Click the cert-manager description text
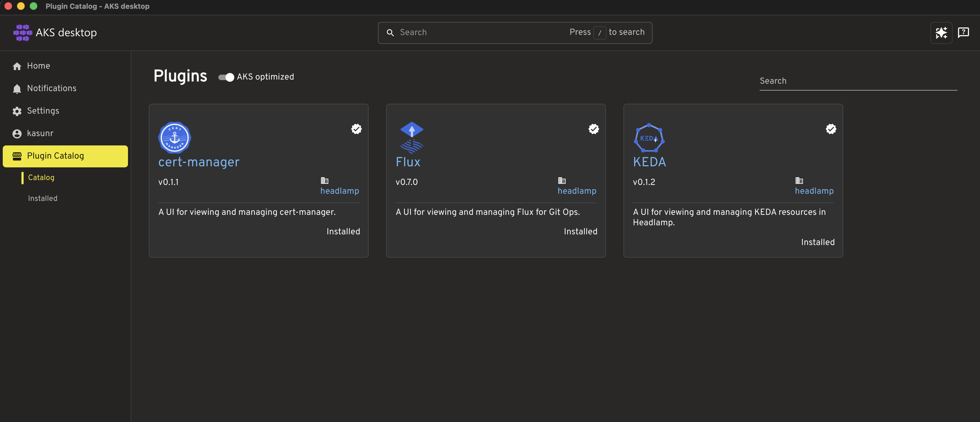The height and width of the screenshot is (422, 980). [247, 212]
